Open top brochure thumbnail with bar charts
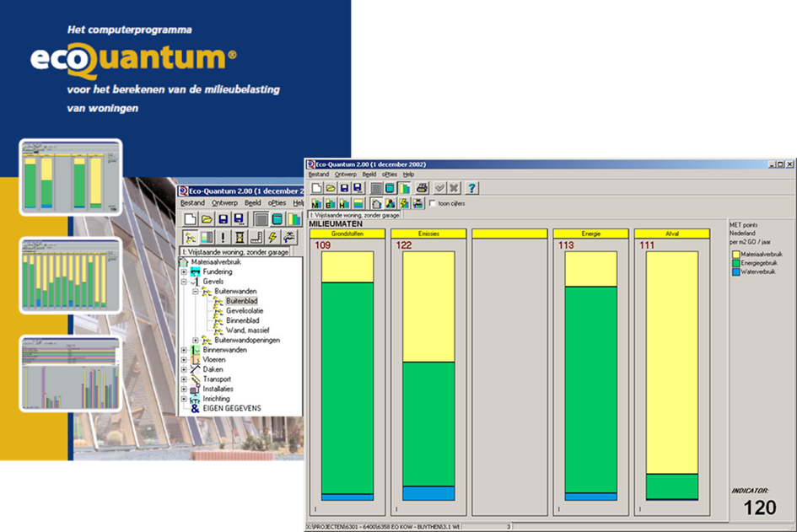This screenshot has height=532, width=797. coord(71,177)
